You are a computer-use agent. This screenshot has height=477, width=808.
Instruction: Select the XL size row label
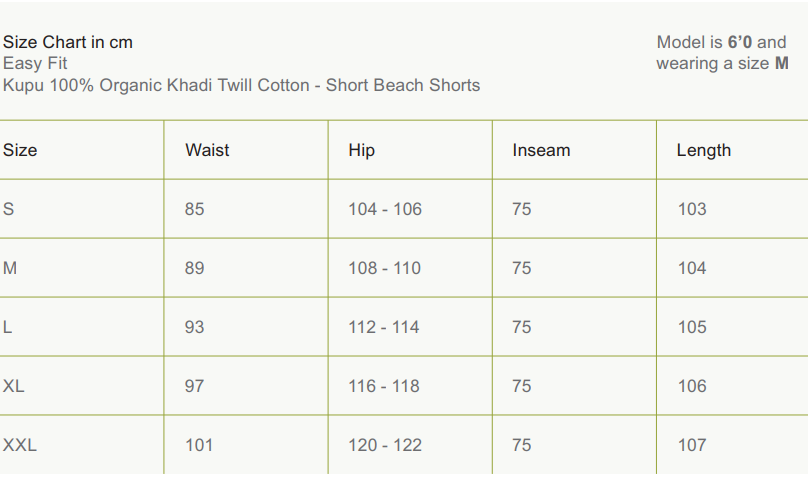14,386
